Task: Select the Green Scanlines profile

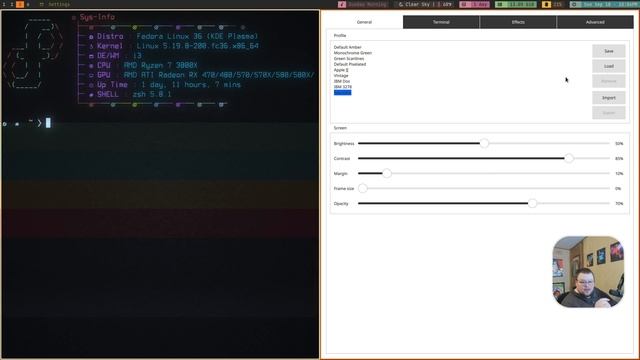Action: click(349, 59)
